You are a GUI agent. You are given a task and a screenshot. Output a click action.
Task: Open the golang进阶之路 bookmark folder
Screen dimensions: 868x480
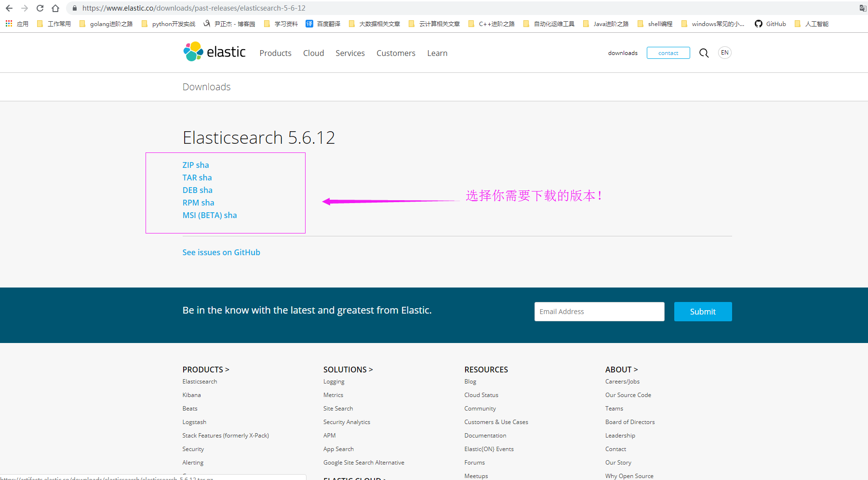(106, 24)
